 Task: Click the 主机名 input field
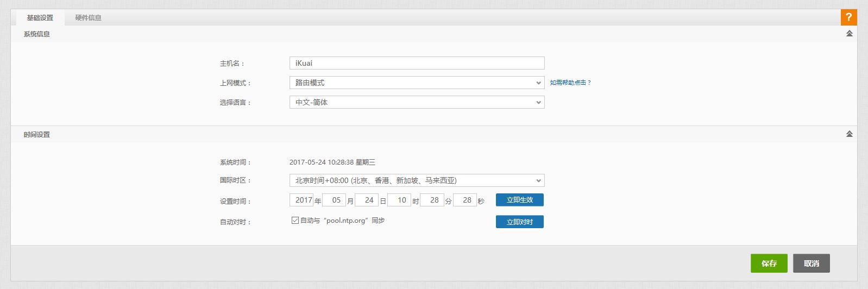pos(417,63)
